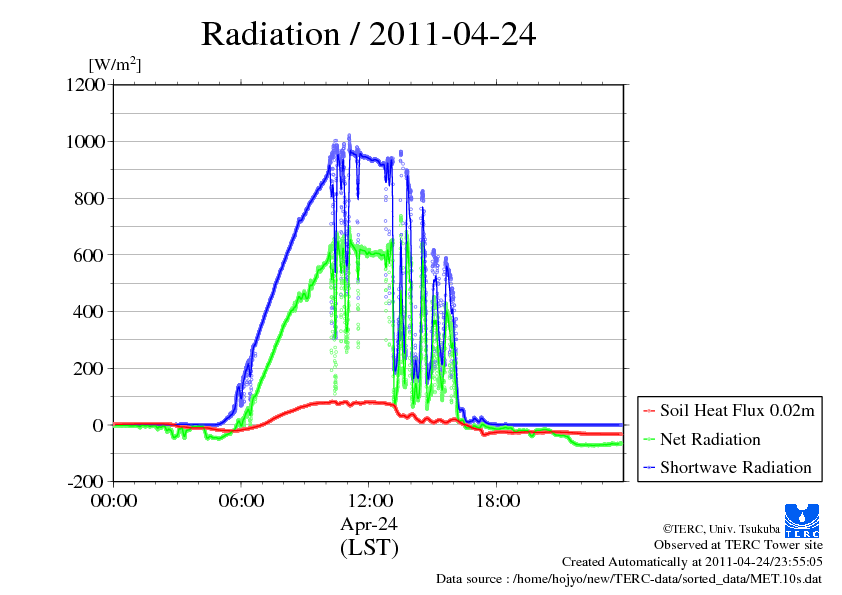Click the x-axis label "12:00"
The height and width of the screenshot is (595, 842).
[x=370, y=501]
